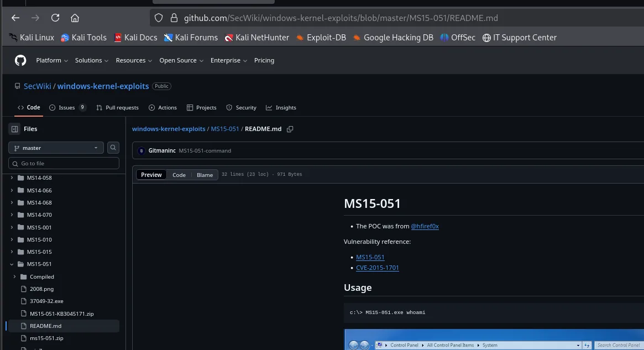644x350 pixels.
Task: Select README.md in the file tree
Action: [x=64, y=326]
